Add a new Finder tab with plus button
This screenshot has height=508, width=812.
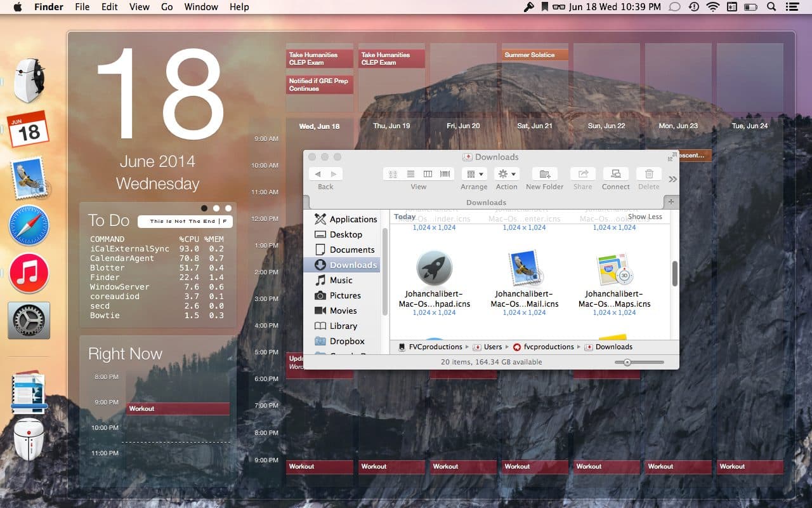[671, 202]
